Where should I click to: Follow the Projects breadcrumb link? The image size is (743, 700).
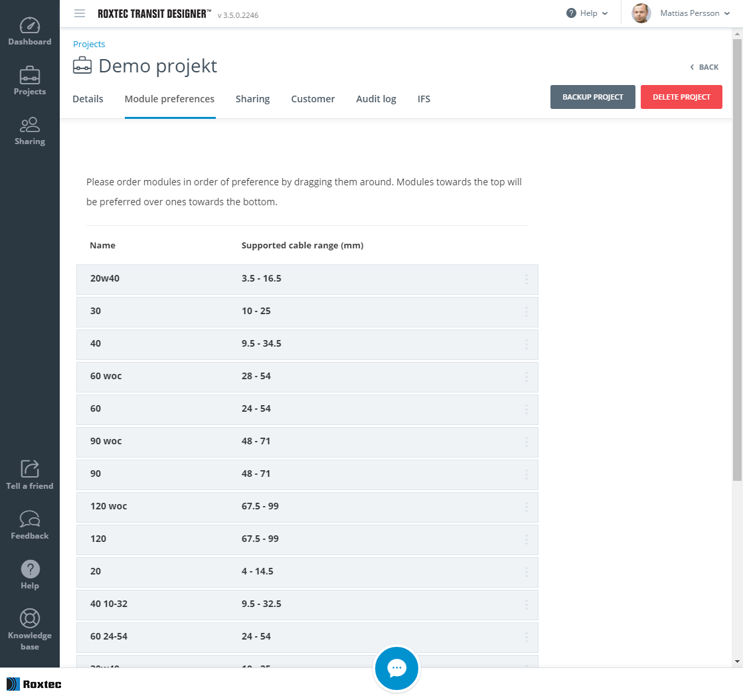pyautogui.click(x=89, y=44)
